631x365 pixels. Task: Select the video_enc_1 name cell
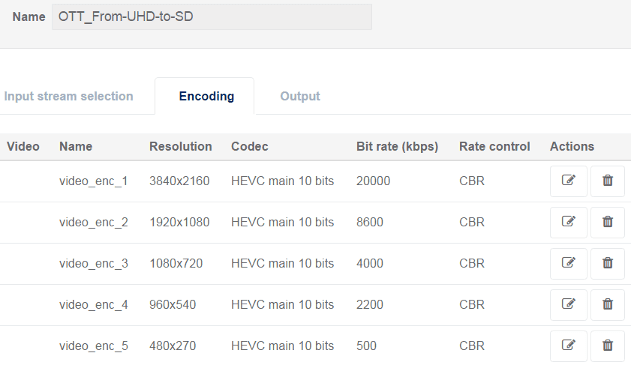pos(93,181)
